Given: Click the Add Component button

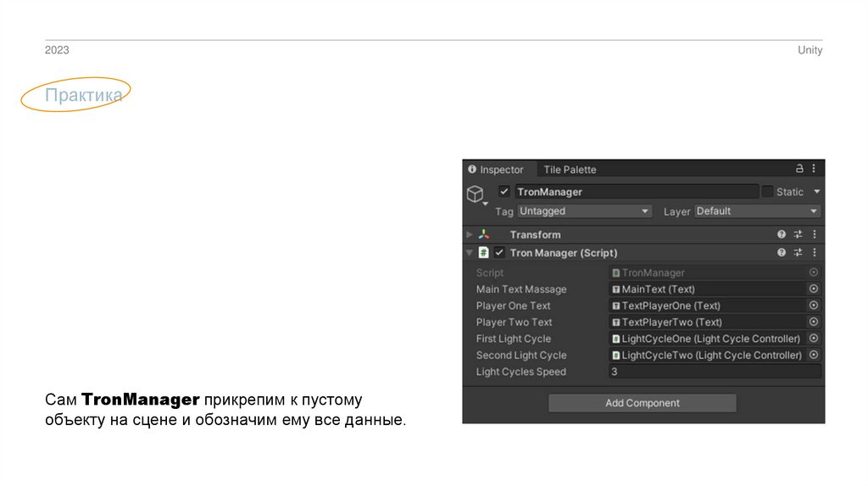Looking at the screenshot, I should click(643, 403).
